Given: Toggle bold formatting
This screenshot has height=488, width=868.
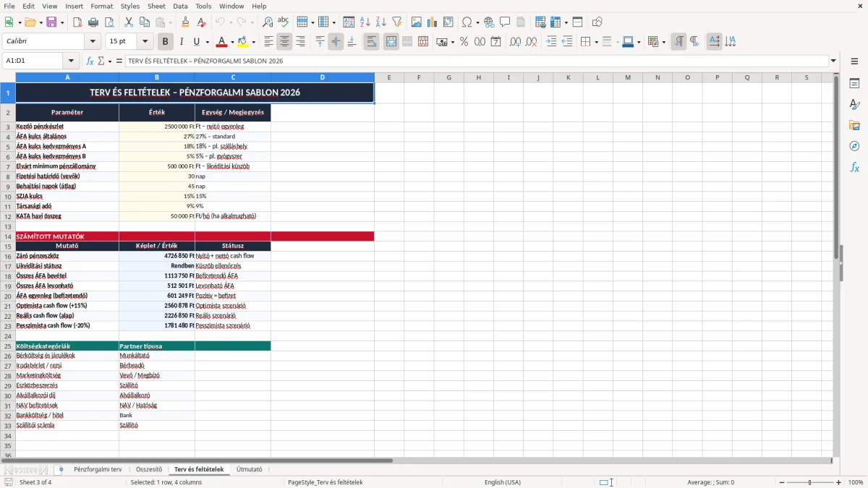Looking at the screenshot, I should click(x=165, y=42).
